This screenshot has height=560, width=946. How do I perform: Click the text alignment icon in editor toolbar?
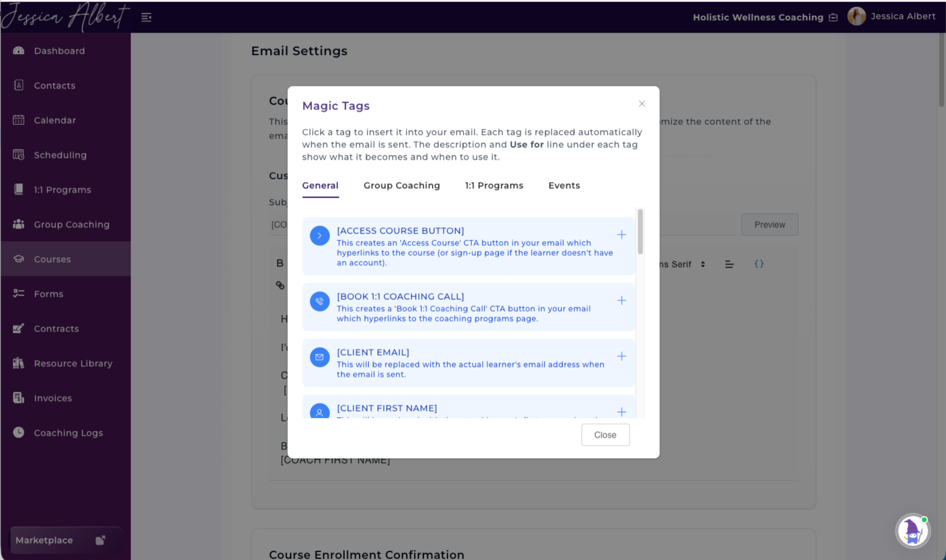[x=729, y=264]
